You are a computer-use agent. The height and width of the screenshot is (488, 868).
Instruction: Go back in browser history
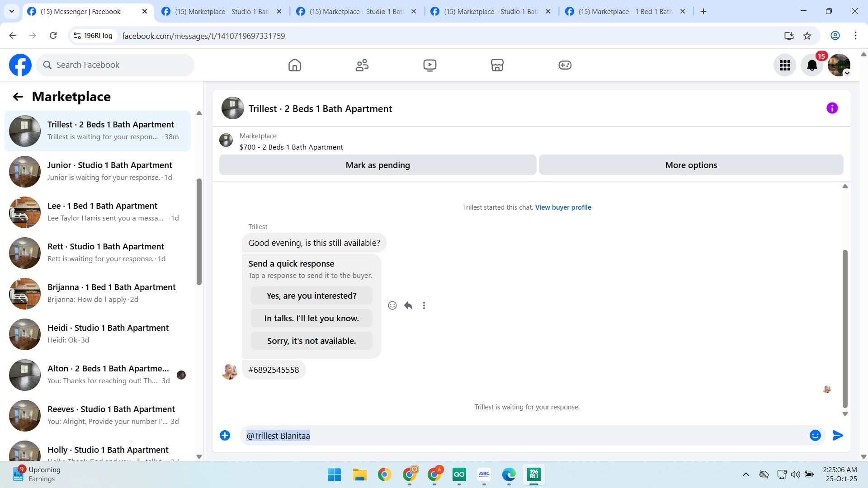pyautogui.click(x=13, y=36)
